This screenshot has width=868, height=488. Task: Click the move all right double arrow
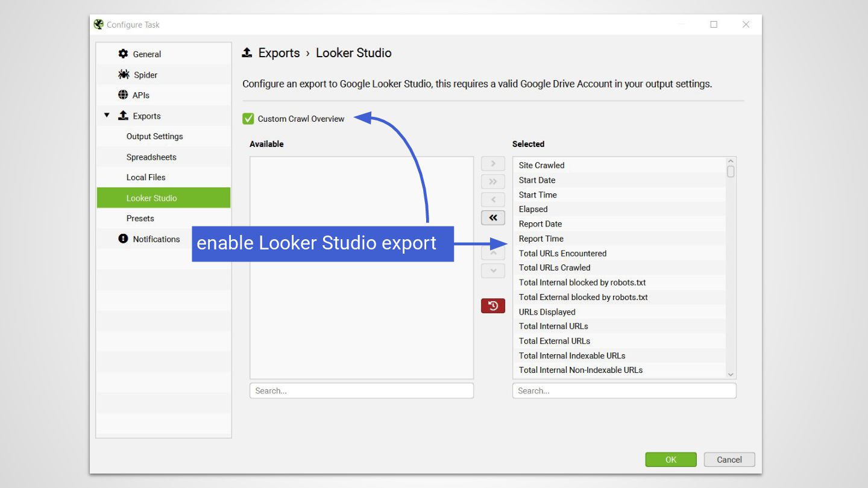coord(493,182)
